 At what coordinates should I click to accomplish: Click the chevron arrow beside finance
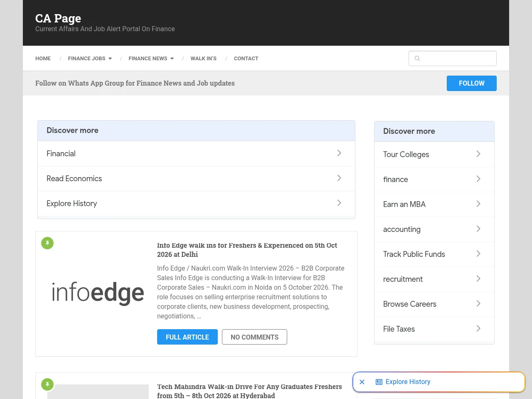pyautogui.click(x=478, y=179)
